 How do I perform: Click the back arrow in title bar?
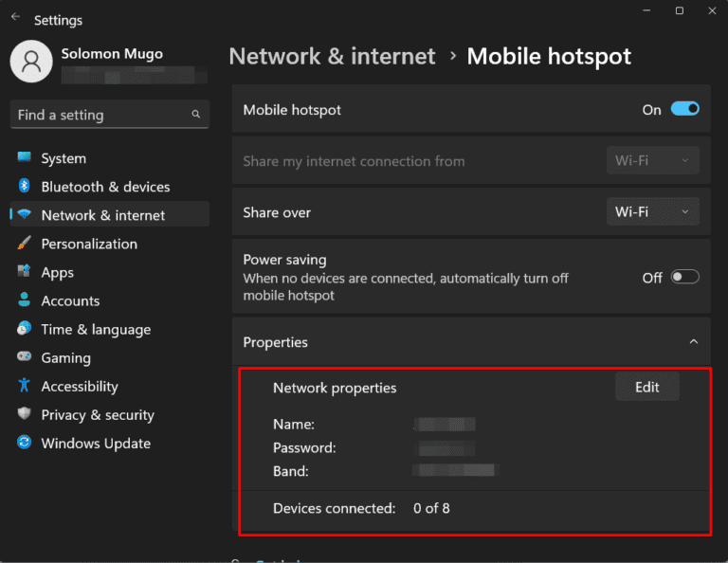pos(16,17)
